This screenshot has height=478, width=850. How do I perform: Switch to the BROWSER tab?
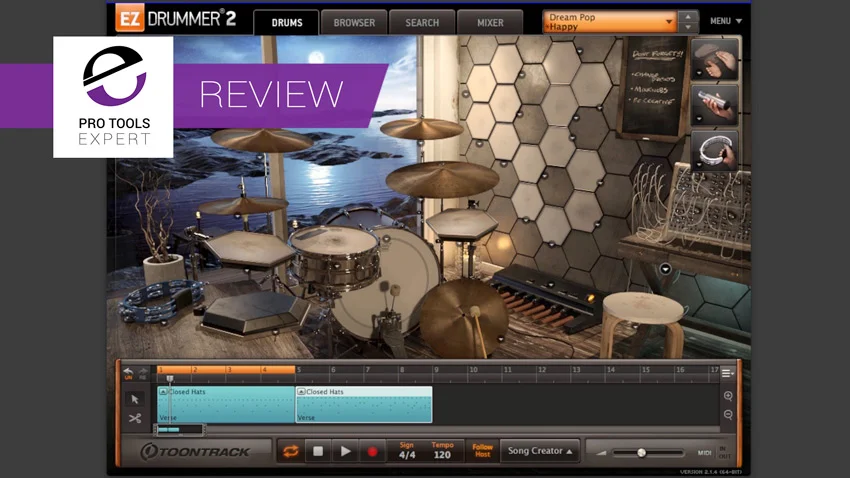pos(354,23)
